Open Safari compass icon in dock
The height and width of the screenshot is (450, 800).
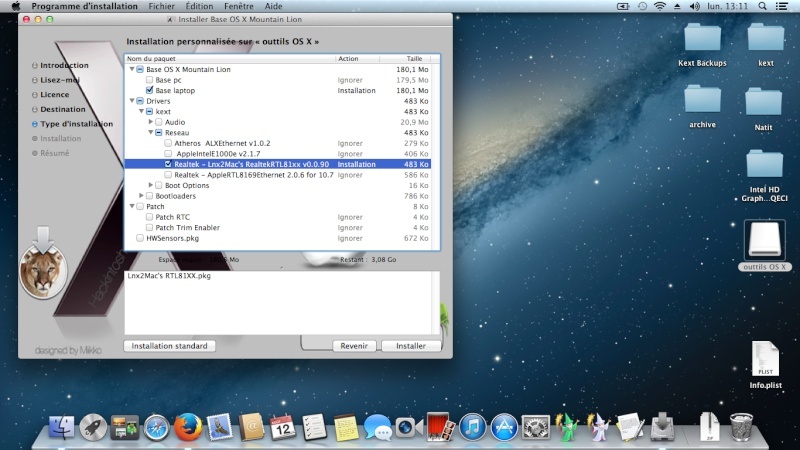tap(156, 427)
